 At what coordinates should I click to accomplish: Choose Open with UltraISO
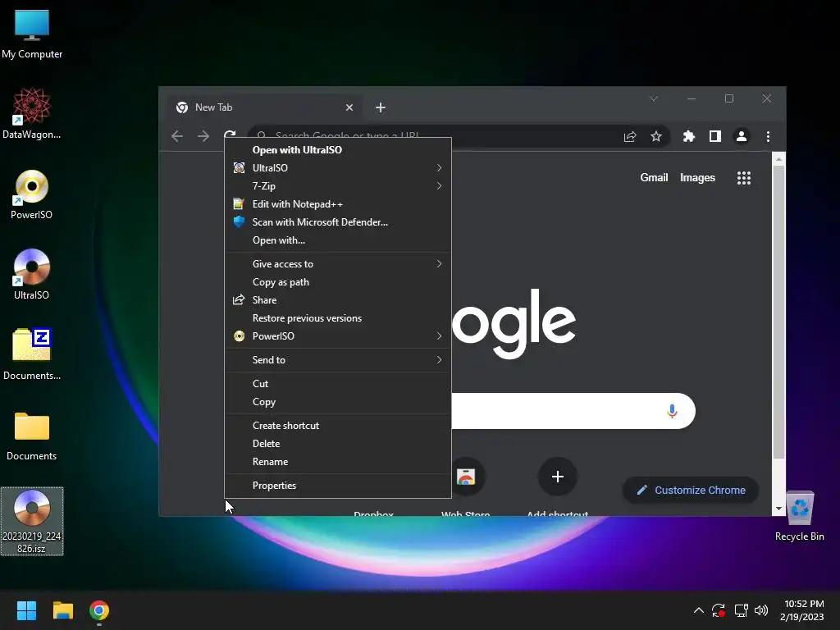pos(338,150)
